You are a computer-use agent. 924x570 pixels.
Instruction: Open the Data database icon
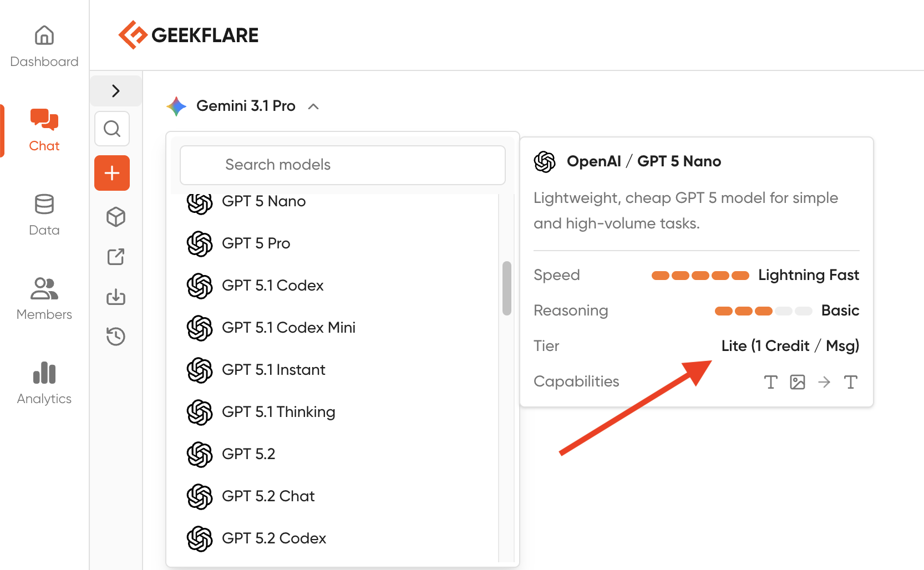click(44, 204)
